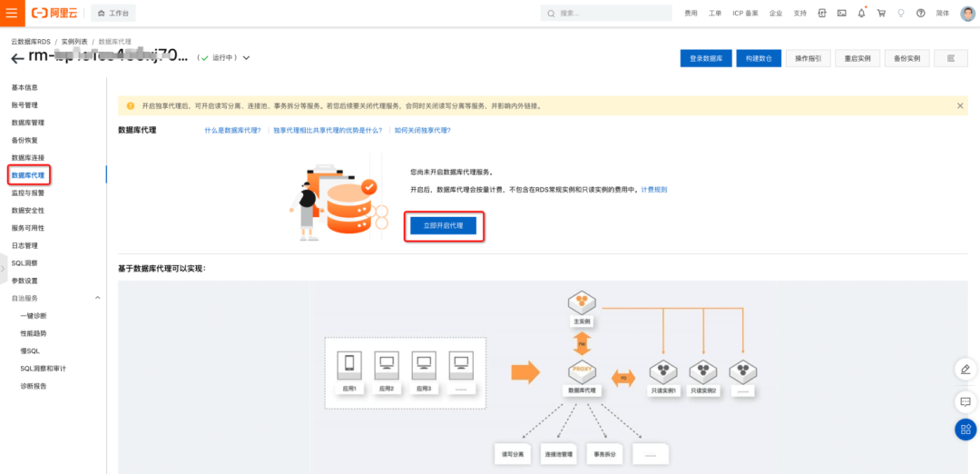Click the 备份实例 button
This screenshot has width=980, height=474.
coord(906,58)
